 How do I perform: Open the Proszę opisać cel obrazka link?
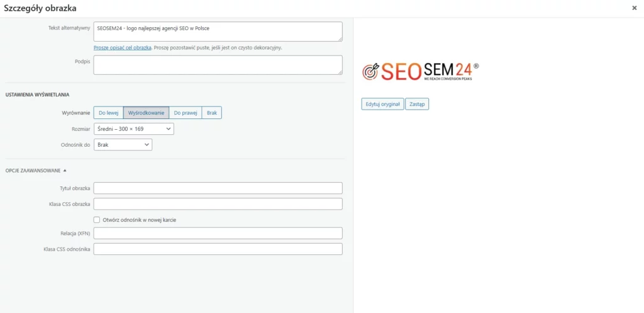pyautogui.click(x=123, y=48)
